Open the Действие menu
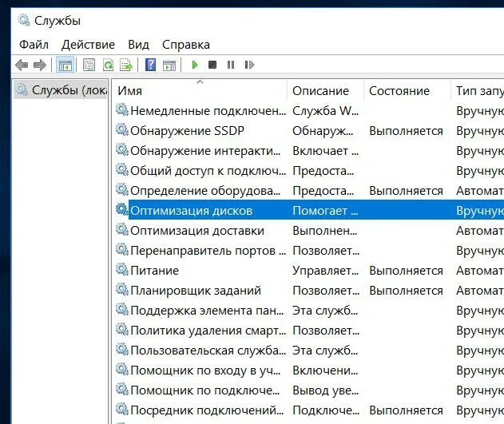Viewport: 504px width, 424px height. coord(88,45)
